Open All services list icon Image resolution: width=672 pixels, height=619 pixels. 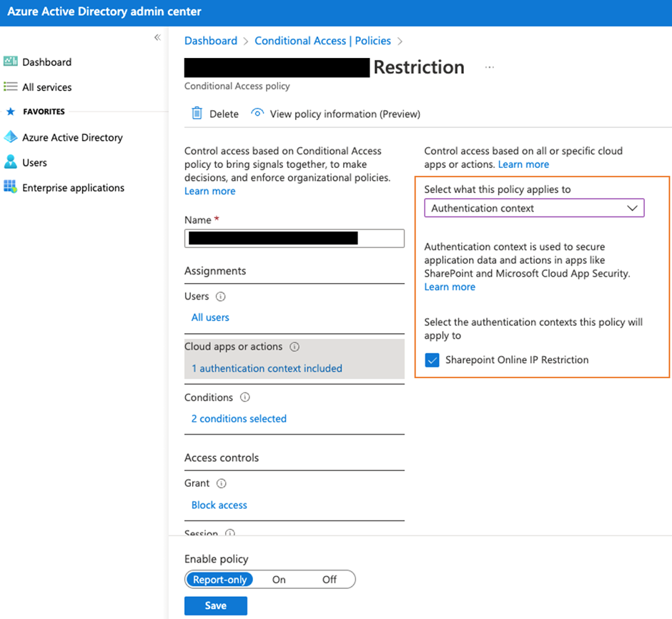tap(11, 87)
